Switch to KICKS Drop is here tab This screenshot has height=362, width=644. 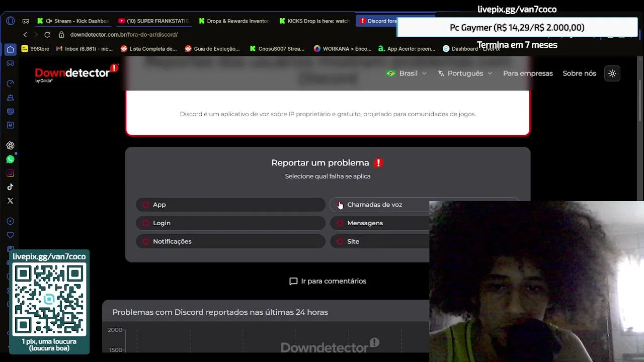(314, 21)
